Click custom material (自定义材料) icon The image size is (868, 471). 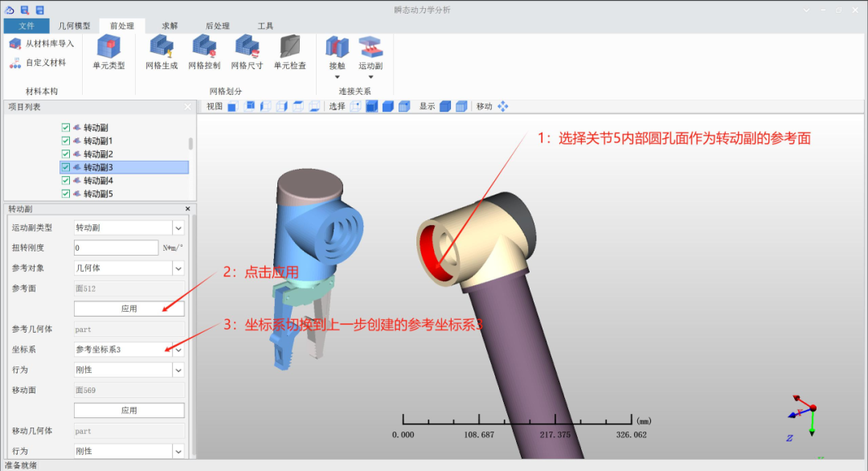(15, 63)
